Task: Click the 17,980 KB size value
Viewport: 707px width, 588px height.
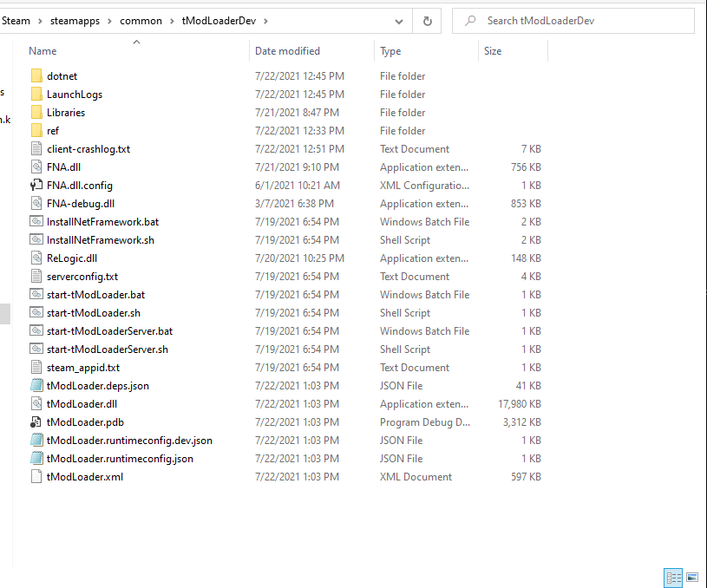Action: [519, 403]
